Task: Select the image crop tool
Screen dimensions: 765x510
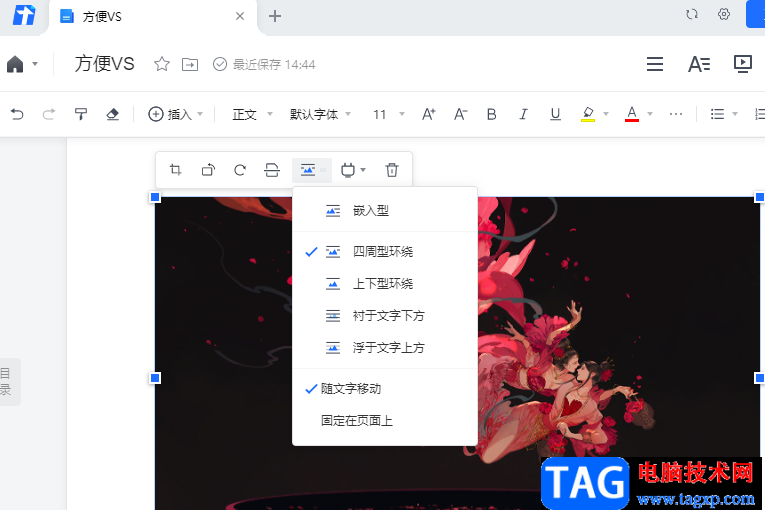Action: click(176, 170)
